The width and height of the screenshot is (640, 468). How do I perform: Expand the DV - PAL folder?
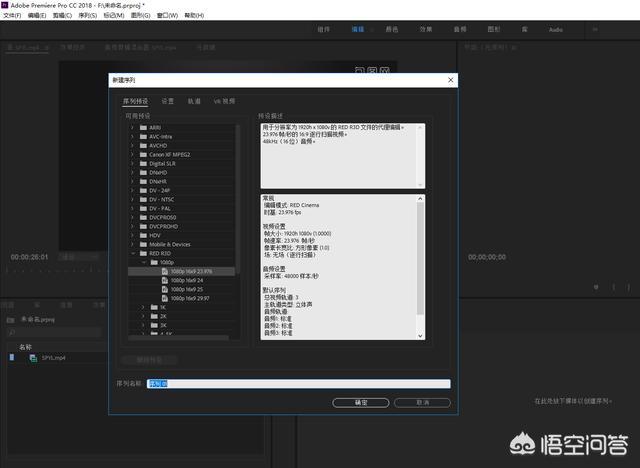132,208
